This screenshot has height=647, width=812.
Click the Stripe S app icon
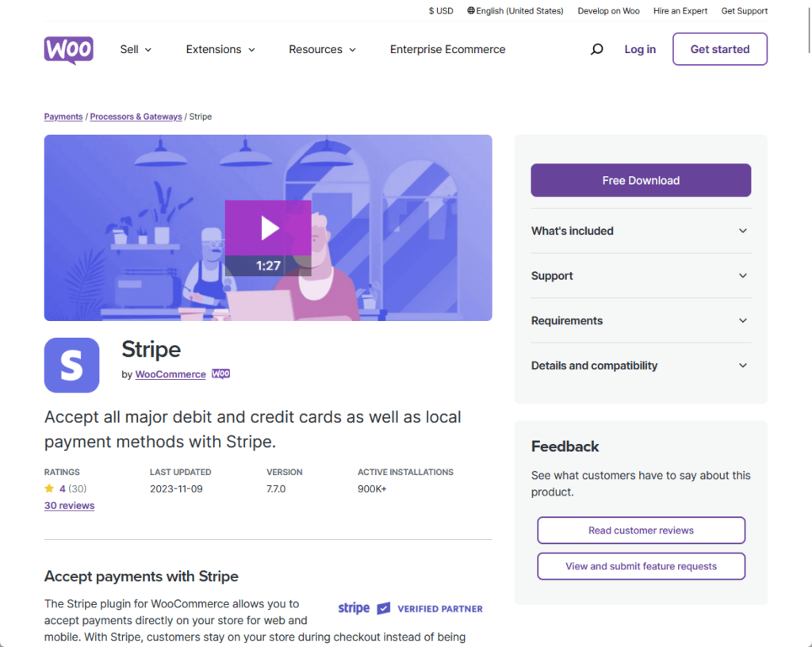click(x=71, y=365)
